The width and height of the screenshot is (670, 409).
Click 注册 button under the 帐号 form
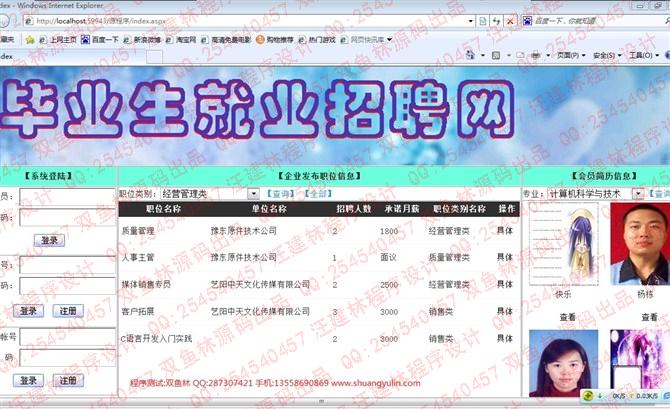point(68,380)
